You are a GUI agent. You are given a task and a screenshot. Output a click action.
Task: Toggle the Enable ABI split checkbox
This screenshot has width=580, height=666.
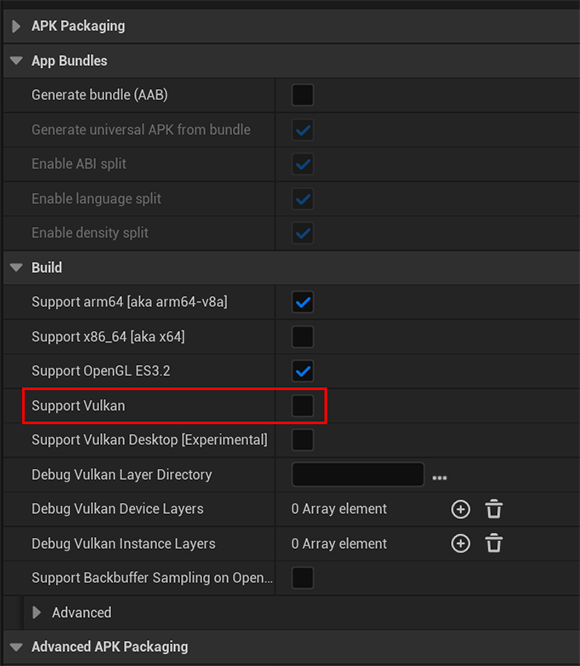[x=303, y=164]
